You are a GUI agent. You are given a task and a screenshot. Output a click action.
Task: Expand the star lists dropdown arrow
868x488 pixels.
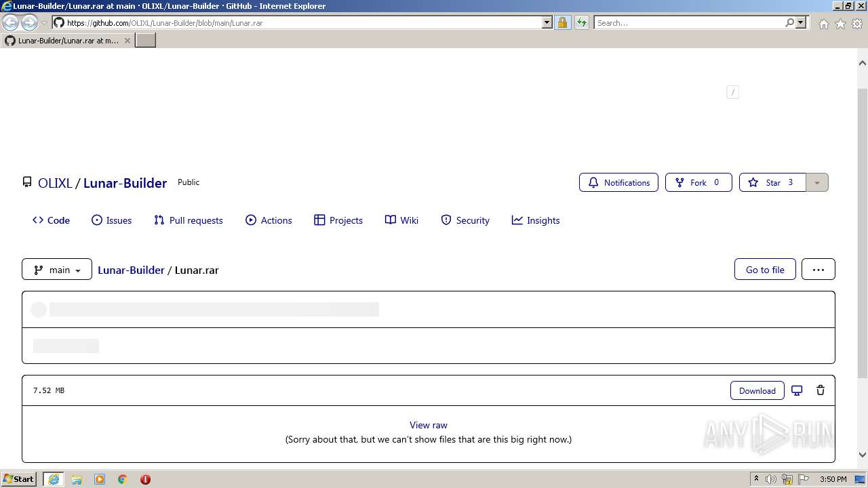pos(817,182)
